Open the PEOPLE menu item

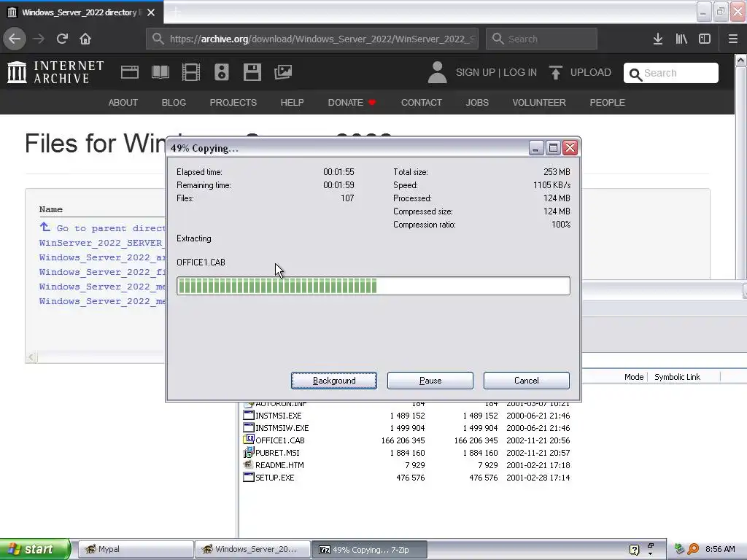[608, 102]
